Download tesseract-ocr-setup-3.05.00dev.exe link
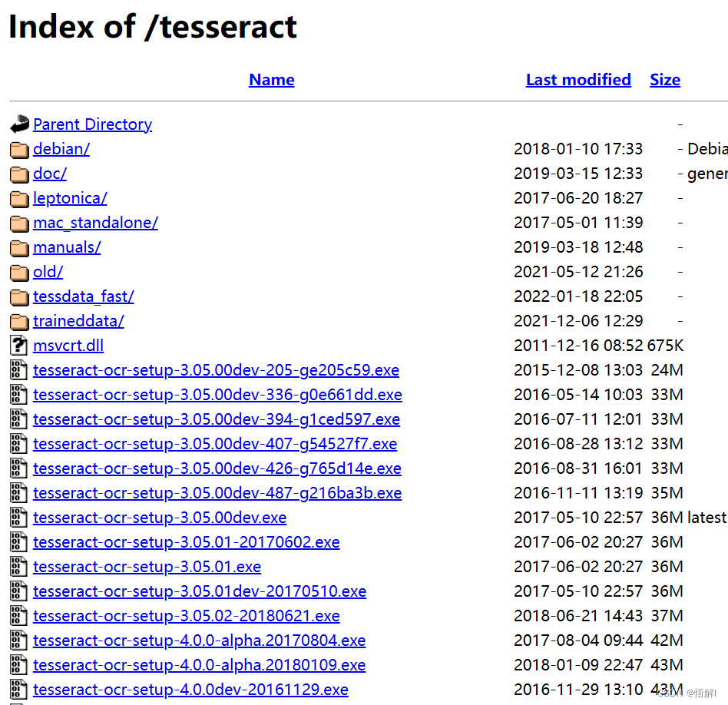Viewport: 728px width, 705px height. [160, 518]
